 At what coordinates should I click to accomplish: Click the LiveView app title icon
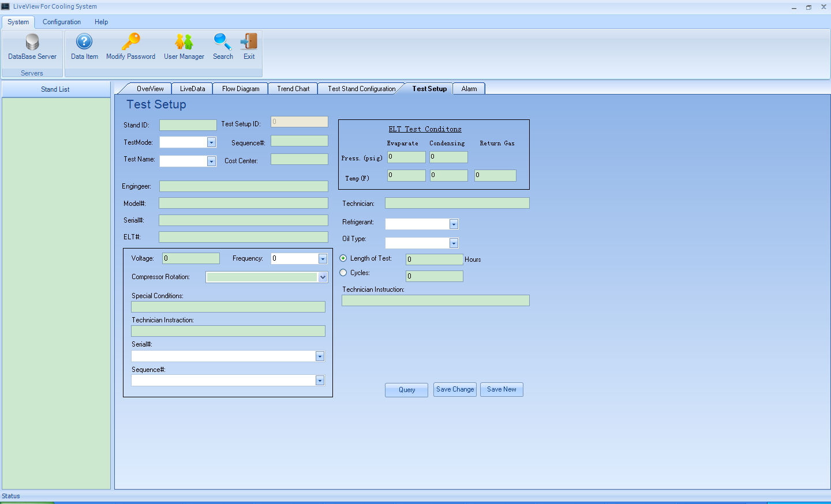pos(6,6)
